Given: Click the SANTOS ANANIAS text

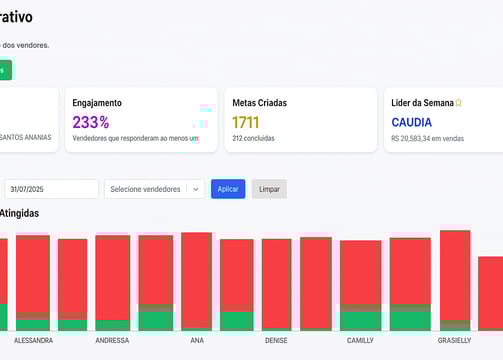Looking at the screenshot, I should coord(26,137).
